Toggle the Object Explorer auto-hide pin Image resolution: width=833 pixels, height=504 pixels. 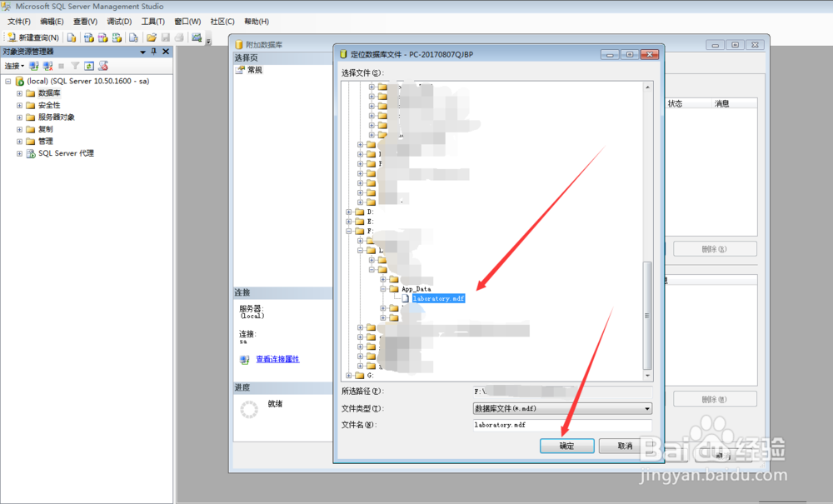(154, 52)
